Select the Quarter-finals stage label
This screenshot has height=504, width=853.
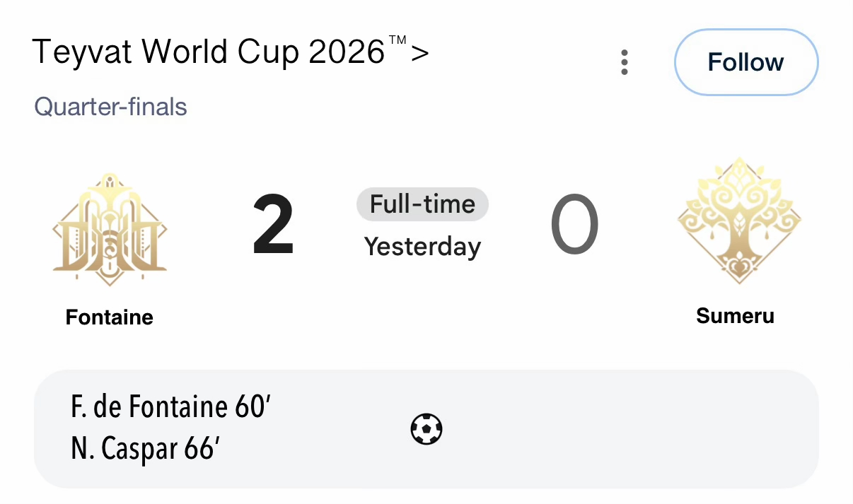point(110,107)
